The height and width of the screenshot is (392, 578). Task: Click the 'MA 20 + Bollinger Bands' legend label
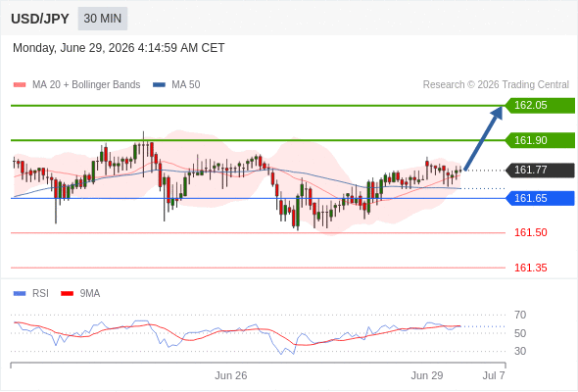[x=86, y=85]
